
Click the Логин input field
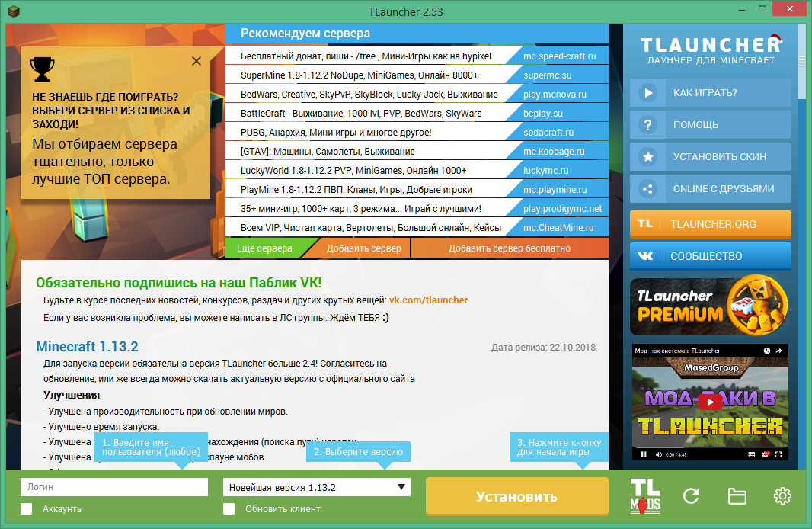(113, 487)
